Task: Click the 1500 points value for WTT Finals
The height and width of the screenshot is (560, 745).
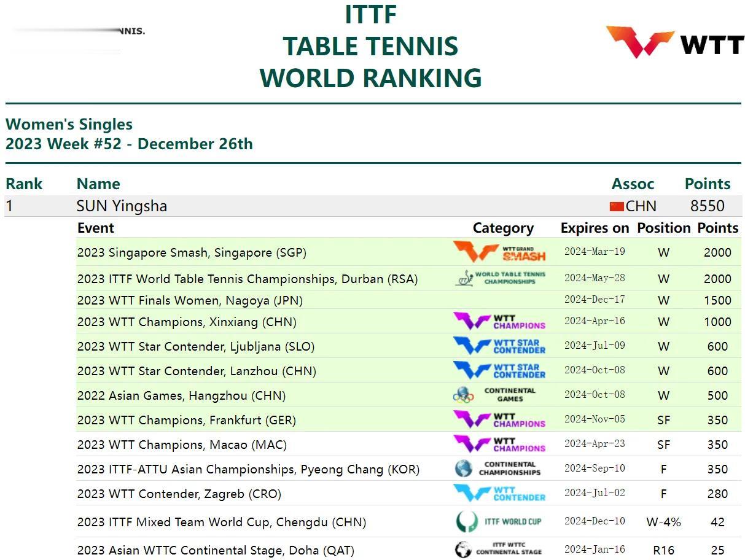Action: [717, 300]
